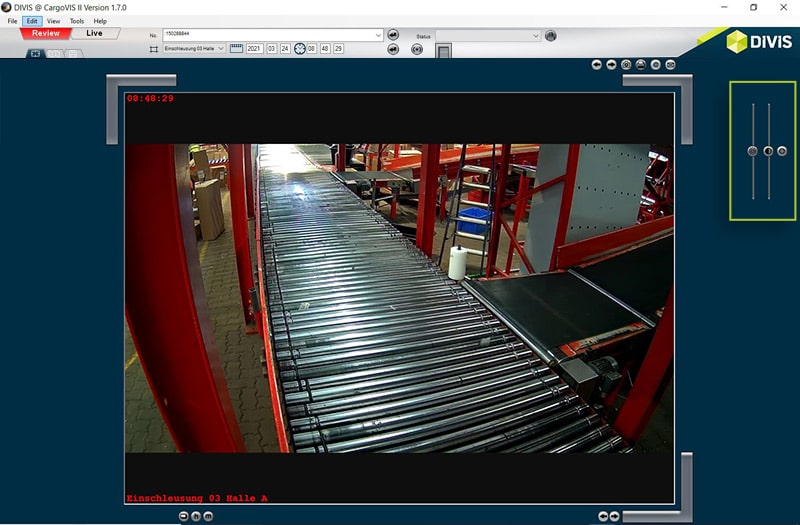Click the conveyor camera video image
The image size is (800, 525).
click(399, 298)
